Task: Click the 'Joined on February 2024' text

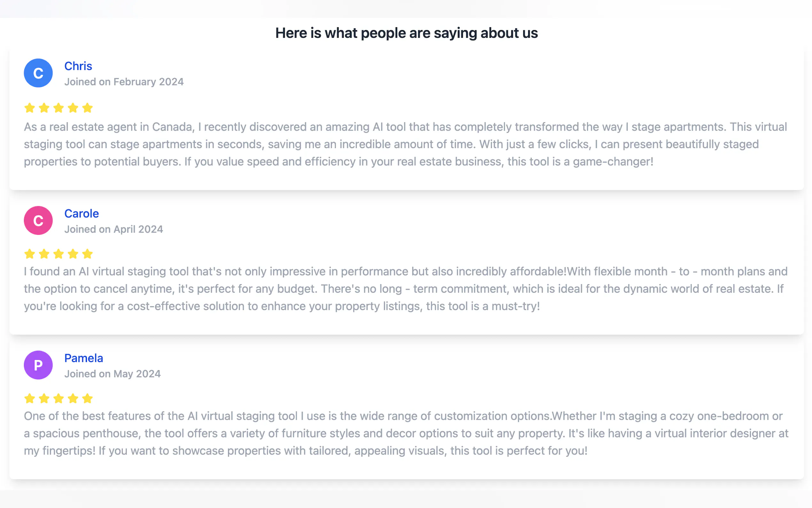Action: pyautogui.click(x=124, y=82)
